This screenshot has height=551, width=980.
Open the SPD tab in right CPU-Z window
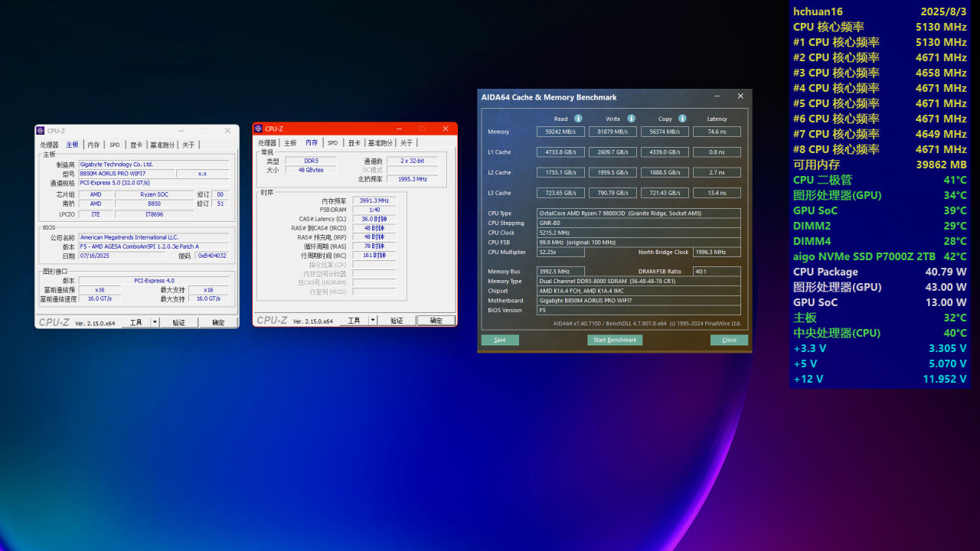[332, 143]
